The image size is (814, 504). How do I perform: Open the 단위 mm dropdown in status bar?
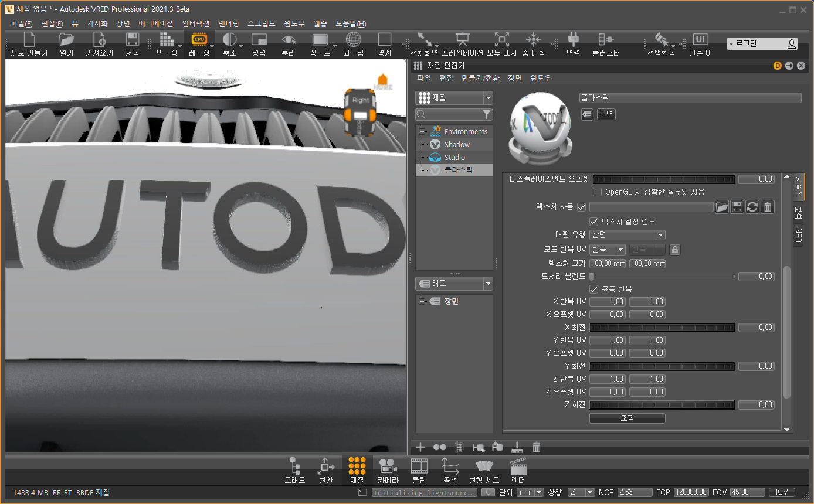[531, 492]
